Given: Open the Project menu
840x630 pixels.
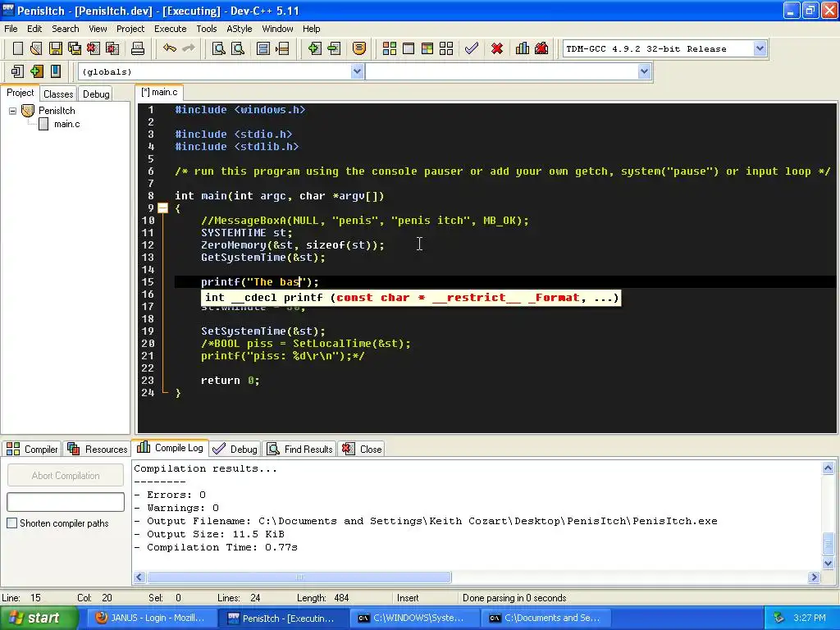Looking at the screenshot, I should pyautogui.click(x=130, y=29).
